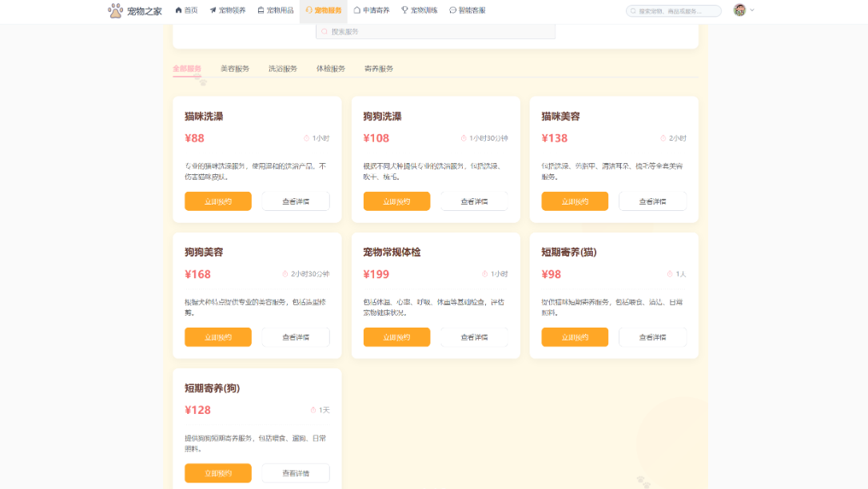The width and height of the screenshot is (868, 489).
Task: Switch to the 寄养服务 tab
Action: (379, 69)
